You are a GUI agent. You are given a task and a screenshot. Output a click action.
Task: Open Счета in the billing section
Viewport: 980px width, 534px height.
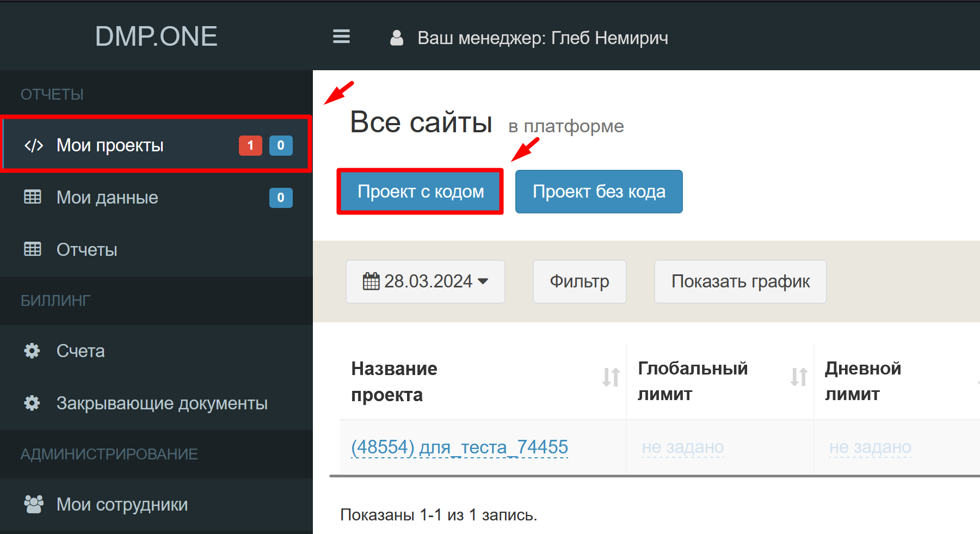[x=156, y=351]
